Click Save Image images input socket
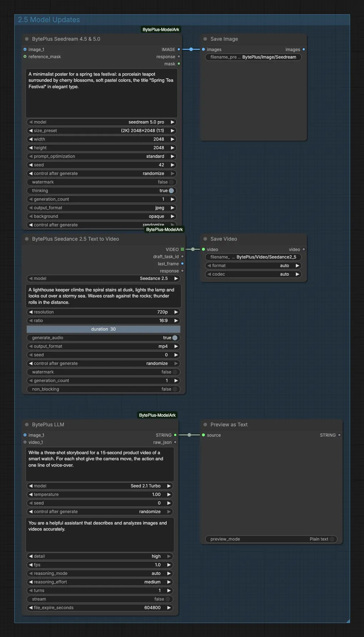The width and height of the screenshot is (364, 637). [203, 49]
